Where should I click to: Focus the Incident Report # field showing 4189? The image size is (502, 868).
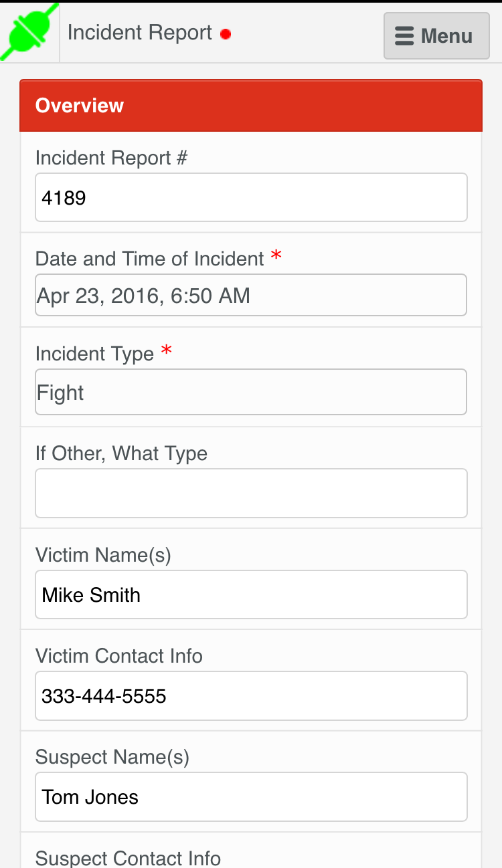[x=251, y=197]
